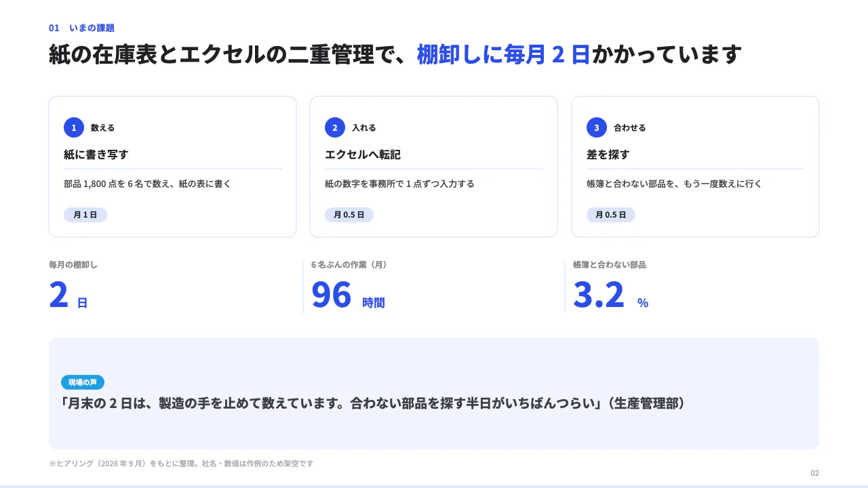This screenshot has width=868, height=488.
Task: Select the card title 差を探す
Action: pos(608,155)
